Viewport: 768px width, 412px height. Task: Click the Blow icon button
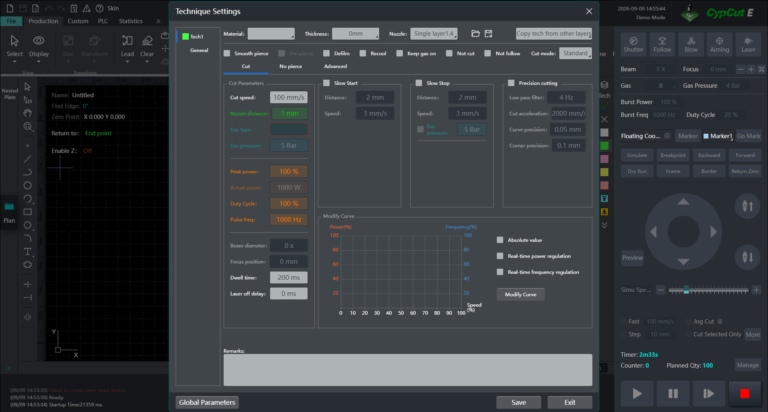(691, 44)
